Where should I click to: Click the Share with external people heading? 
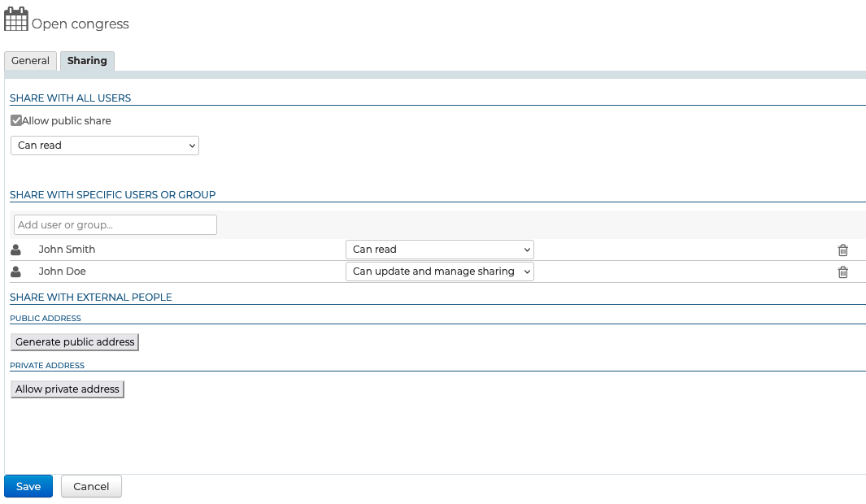[91, 298]
